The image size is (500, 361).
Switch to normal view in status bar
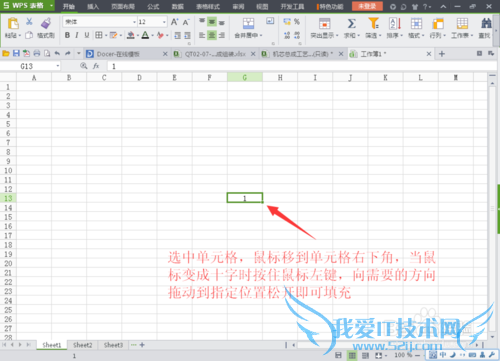click(x=352, y=356)
